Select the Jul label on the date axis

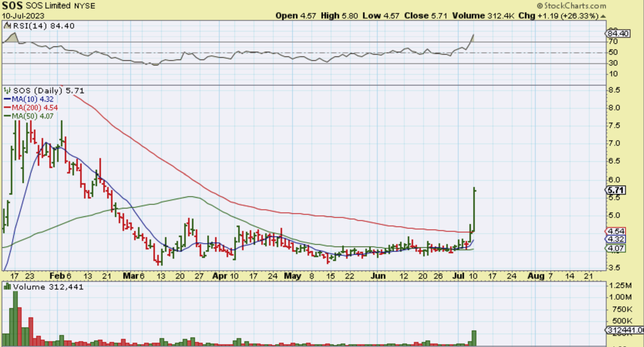pyautogui.click(x=459, y=276)
